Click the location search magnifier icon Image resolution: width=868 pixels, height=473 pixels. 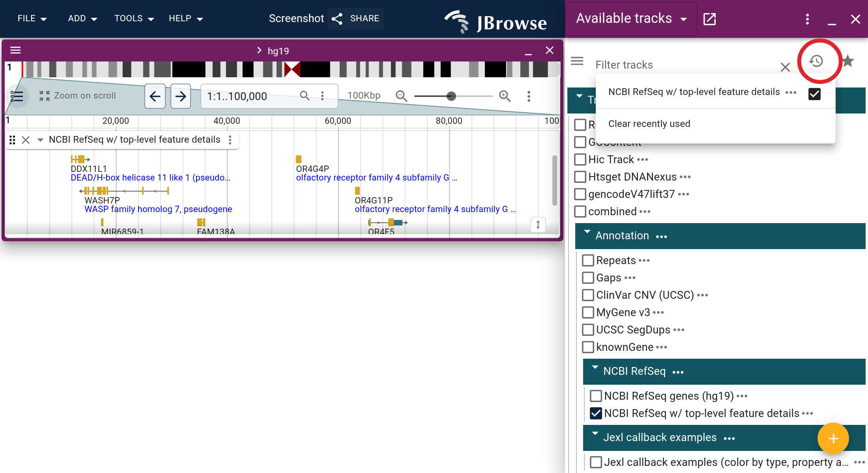point(305,96)
